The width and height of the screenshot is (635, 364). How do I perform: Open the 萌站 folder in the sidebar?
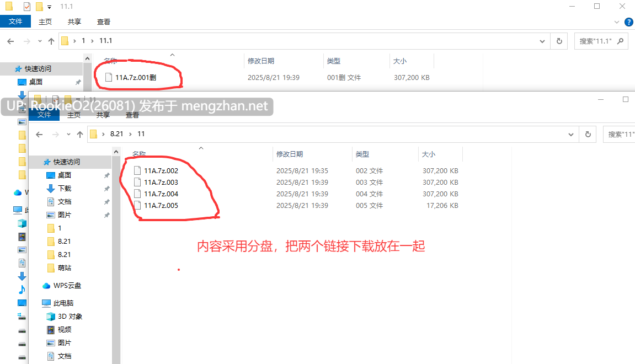(65, 267)
